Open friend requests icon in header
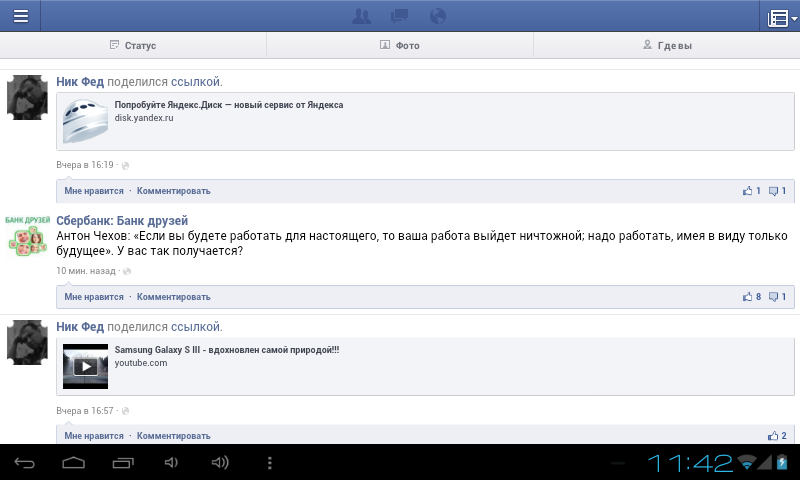 coord(363,16)
